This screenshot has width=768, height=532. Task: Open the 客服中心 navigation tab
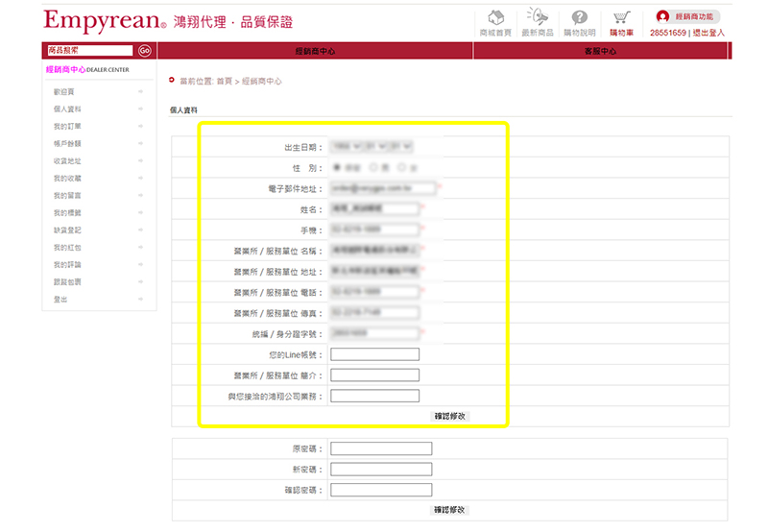(x=600, y=51)
